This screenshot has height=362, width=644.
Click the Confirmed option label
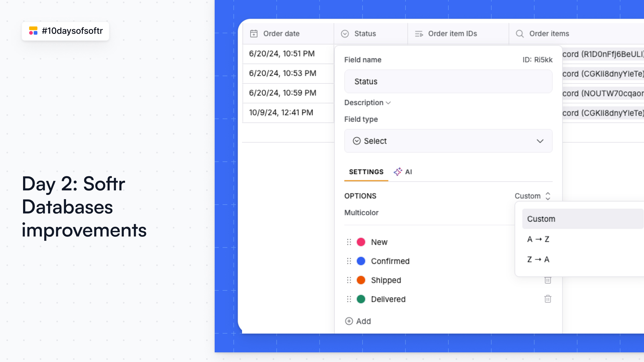click(390, 261)
